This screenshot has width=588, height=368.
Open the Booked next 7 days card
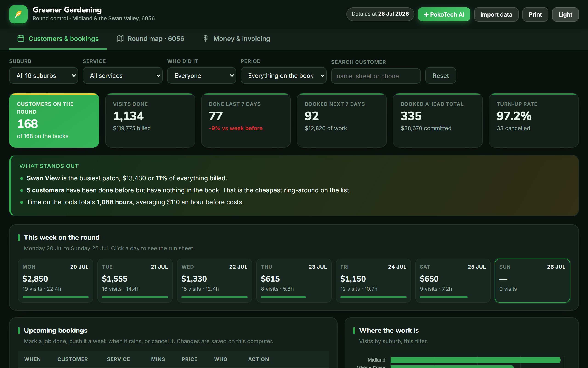(x=342, y=120)
